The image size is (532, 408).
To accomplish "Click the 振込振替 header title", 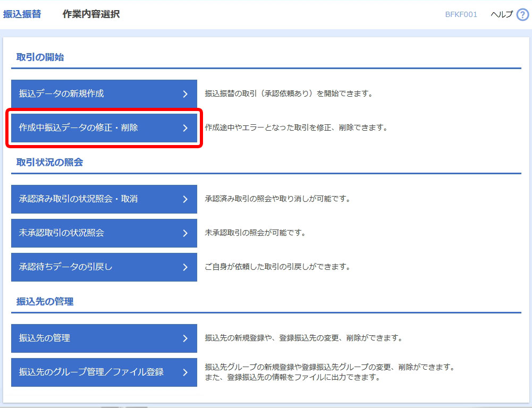I will (22, 14).
